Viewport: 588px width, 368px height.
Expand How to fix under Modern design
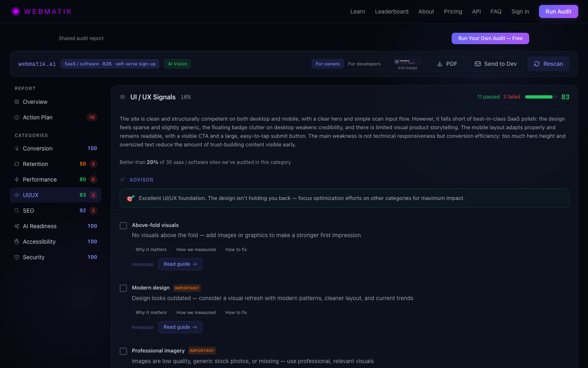[x=236, y=312]
